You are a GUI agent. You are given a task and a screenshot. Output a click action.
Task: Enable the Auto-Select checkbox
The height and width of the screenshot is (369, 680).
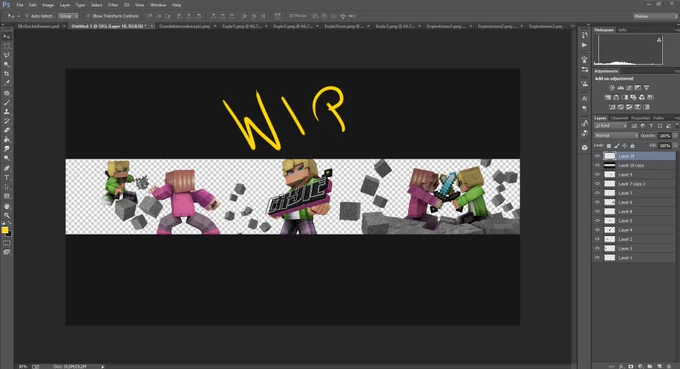[27, 16]
